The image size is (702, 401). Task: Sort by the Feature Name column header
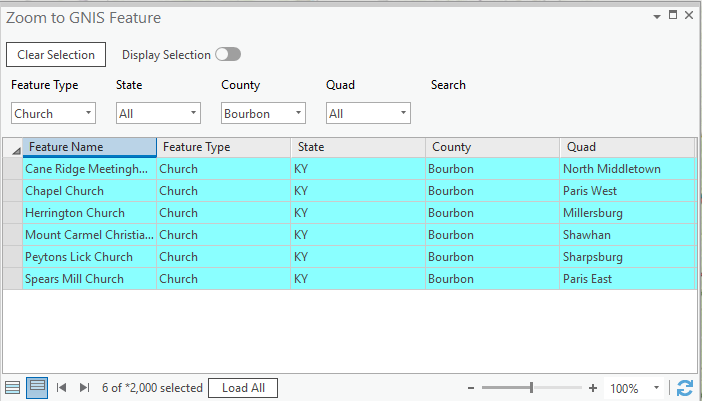pyautogui.click(x=89, y=147)
